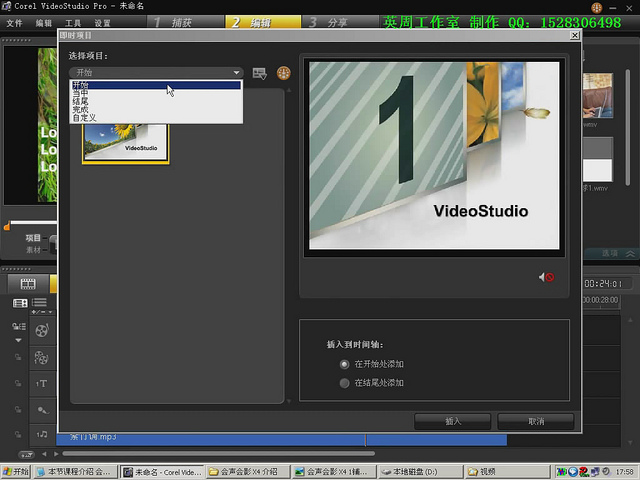Click the list-lines icon above track buttons

click(40, 302)
